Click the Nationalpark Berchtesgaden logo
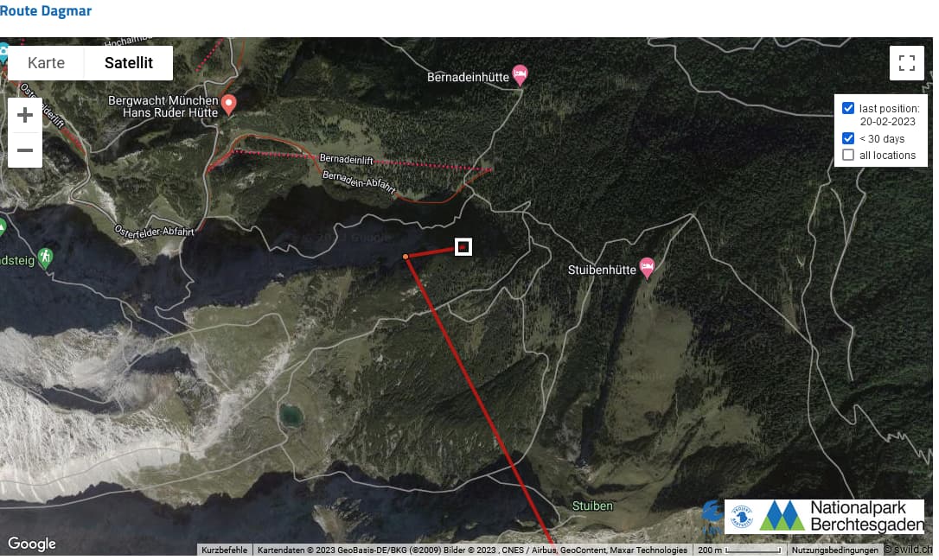Screen dimensions: 939x560 tap(824, 516)
